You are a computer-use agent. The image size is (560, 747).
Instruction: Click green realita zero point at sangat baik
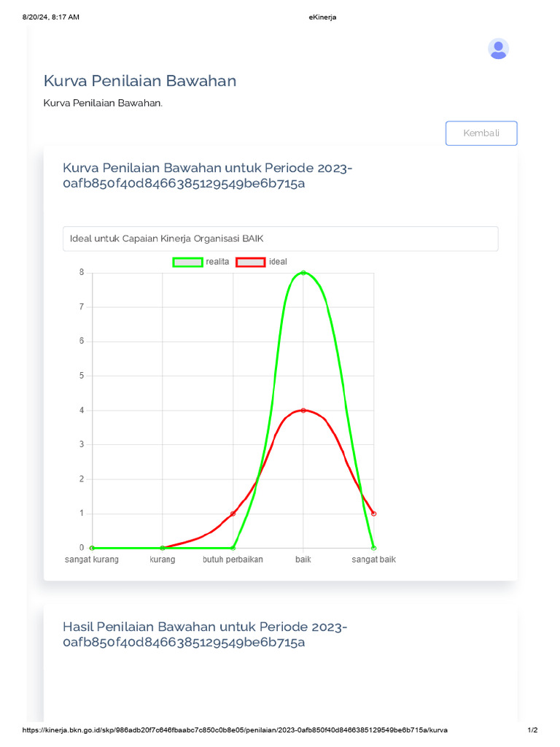(x=373, y=548)
